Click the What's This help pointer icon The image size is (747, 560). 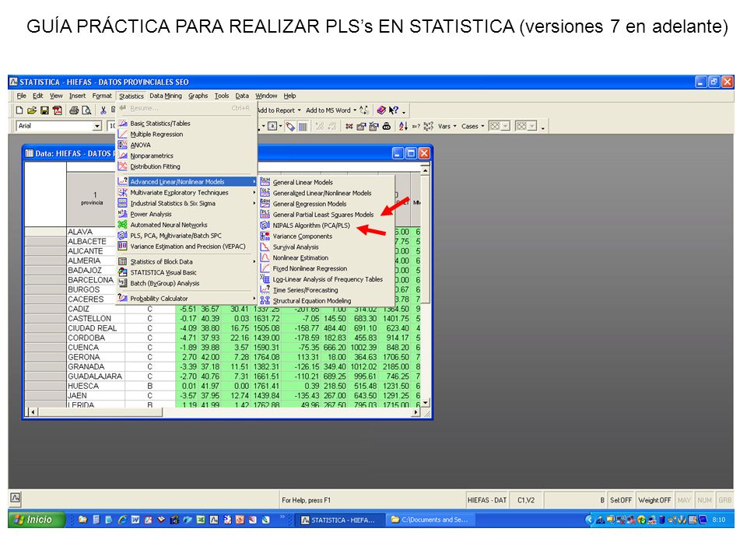(x=394, y=110)
